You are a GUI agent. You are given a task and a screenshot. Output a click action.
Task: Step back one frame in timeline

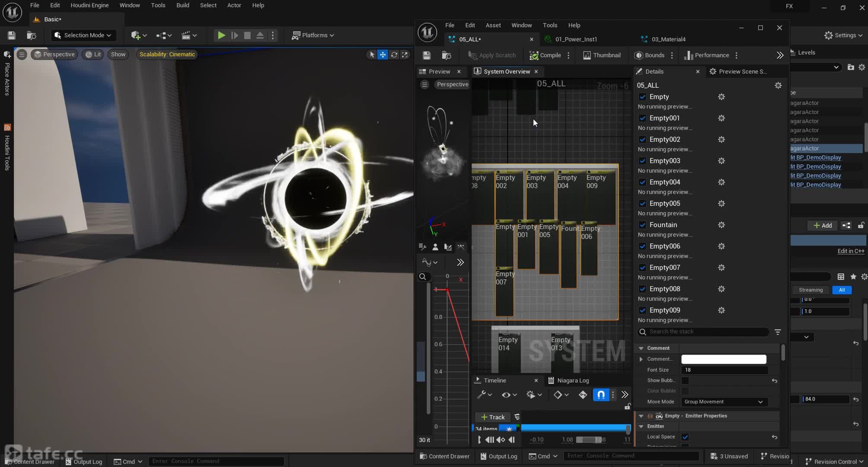(511, 440)
